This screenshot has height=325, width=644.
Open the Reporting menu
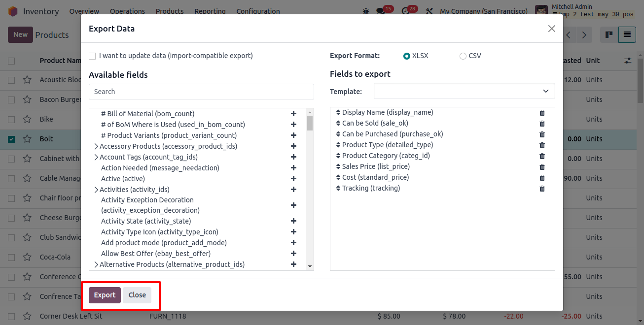[210, 11]
